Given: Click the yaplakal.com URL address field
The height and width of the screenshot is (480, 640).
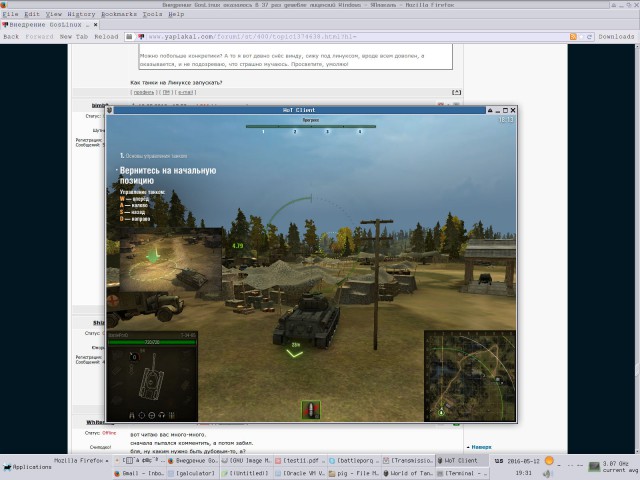Looking at the screenshot, I should pyautogui.click(x=355, y=37).
